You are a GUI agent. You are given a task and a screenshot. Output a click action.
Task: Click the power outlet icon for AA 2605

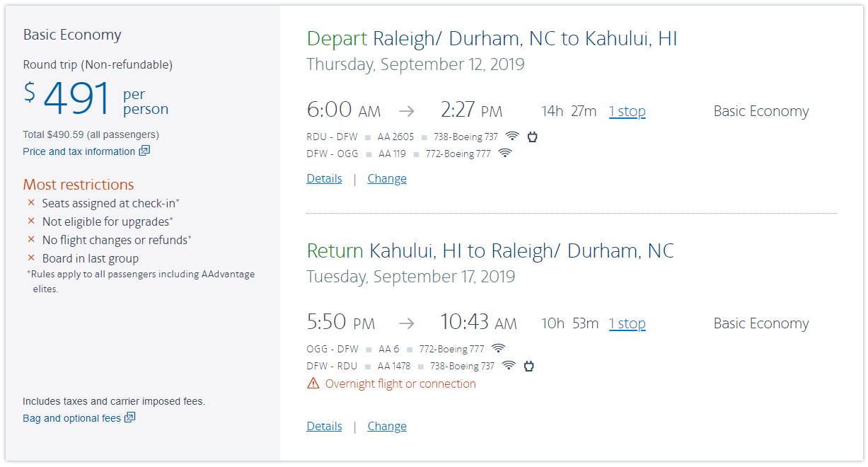tap(532, 137)
